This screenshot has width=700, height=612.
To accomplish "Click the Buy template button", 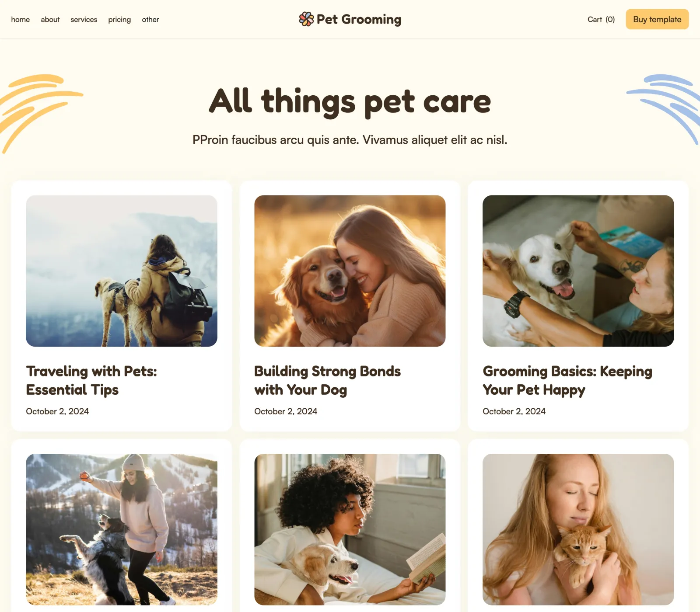I will click(657, 19).
